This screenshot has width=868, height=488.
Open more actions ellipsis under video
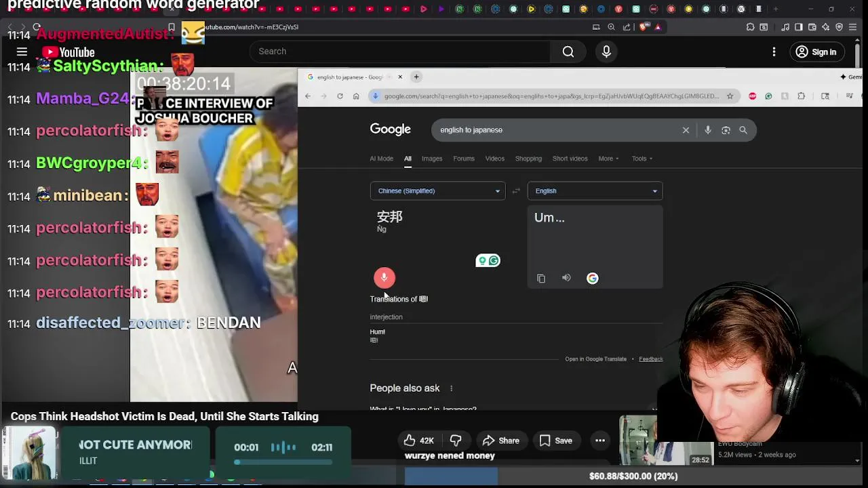(600, 441)
